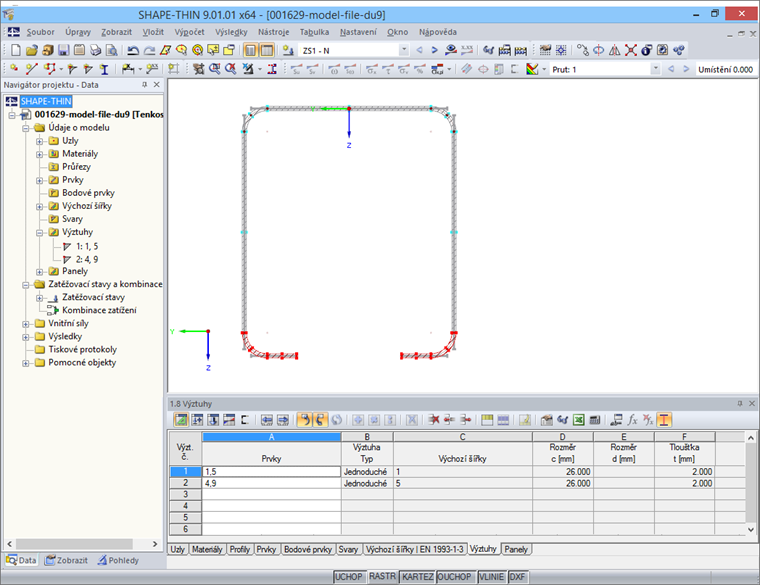
Task: Switch to Zobrazit navigator tab
Action: click(66, 560)
